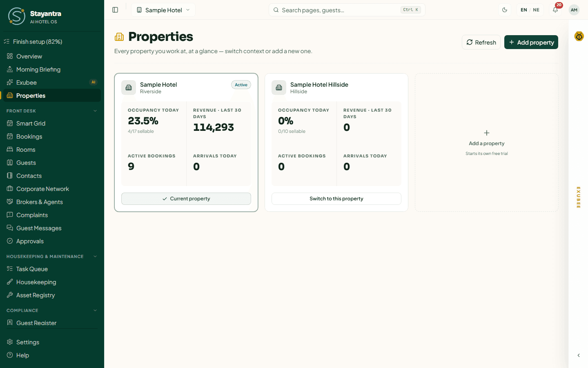Click the Add property button
588x368 pixels.
click(531, 42)
